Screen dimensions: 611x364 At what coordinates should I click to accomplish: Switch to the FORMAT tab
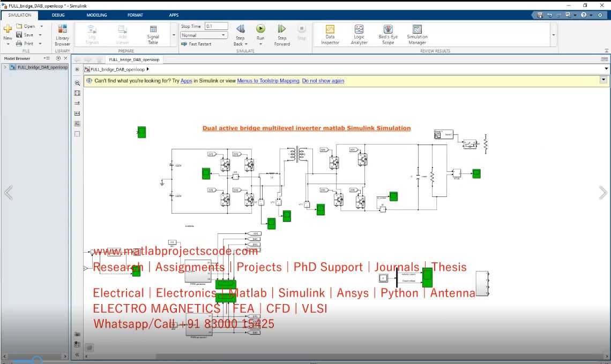135,15
